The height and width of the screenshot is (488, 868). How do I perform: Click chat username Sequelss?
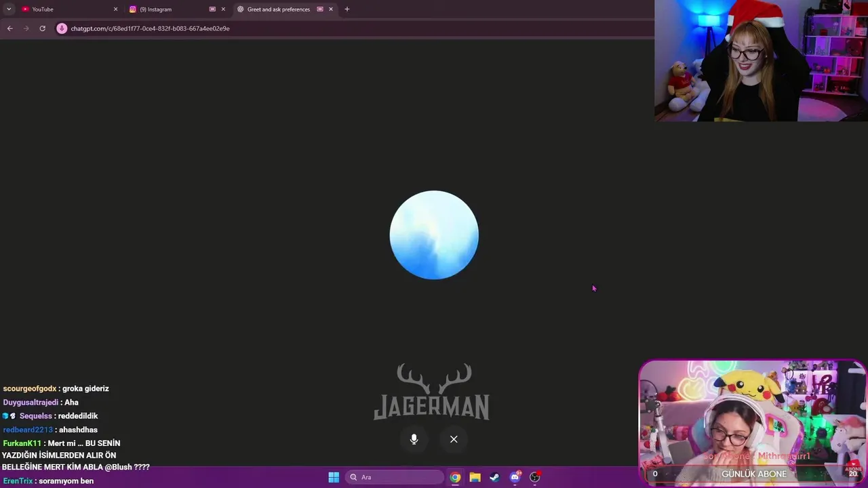[35, 416]
